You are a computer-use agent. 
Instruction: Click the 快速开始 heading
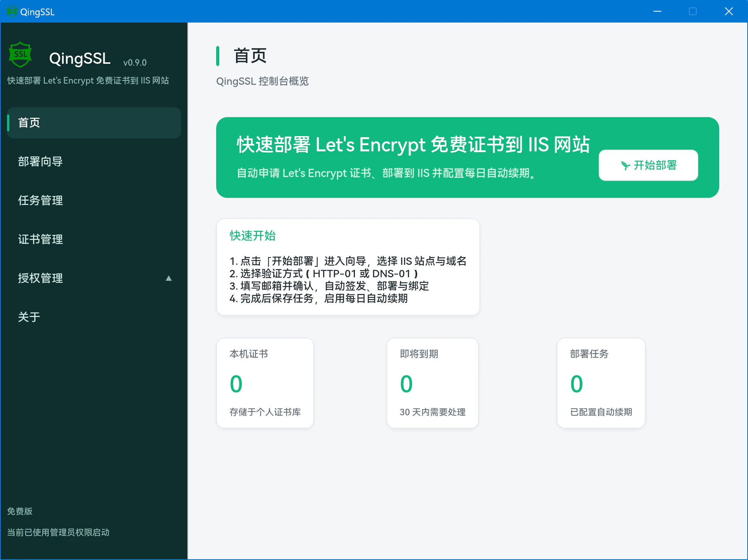pos(253,236)
